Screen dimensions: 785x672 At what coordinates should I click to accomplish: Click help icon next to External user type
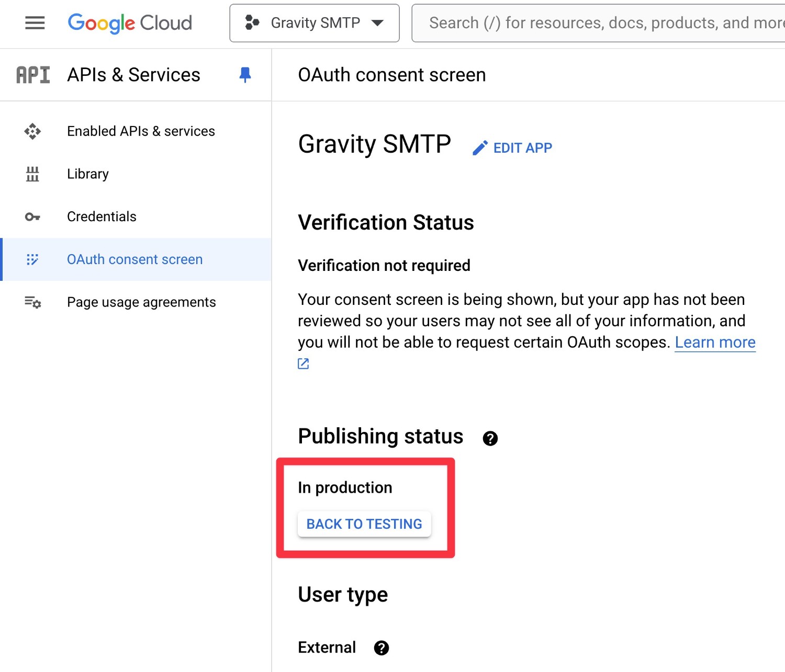(x=382, y=648)
